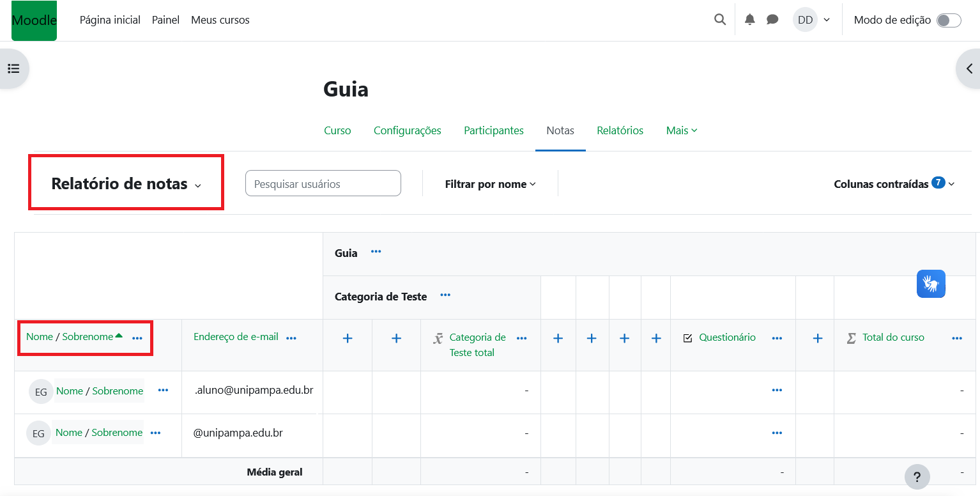Viewport: 980px width, 496px height.
Task: Open the Questionário column link
Action: pyautogui.click(x=727, y=337)
